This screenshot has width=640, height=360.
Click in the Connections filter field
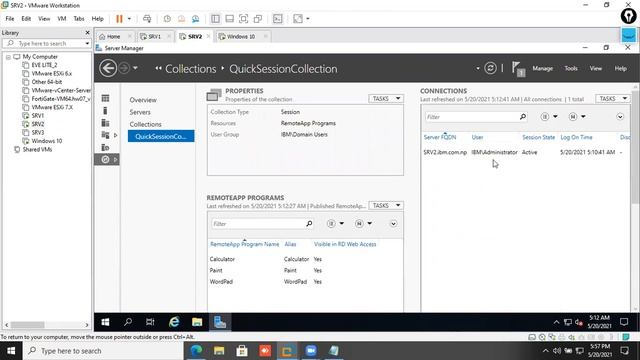pyautogui.click(x=471, y=117)
